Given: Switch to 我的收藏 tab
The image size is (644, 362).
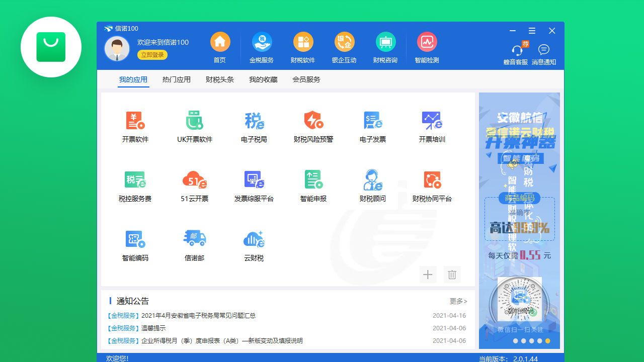Looking at the screenshot, I should coord(263,79).
